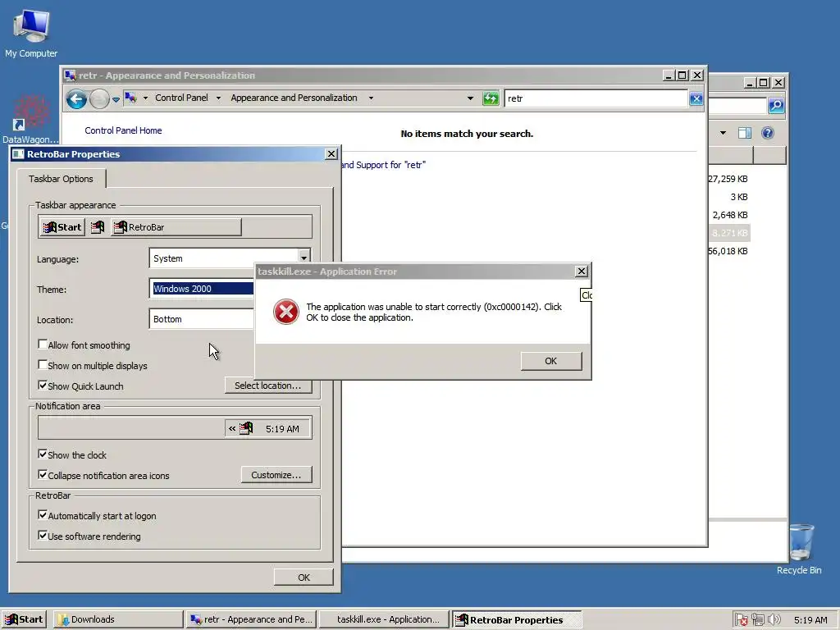Click the Start preview button in Taskbar appearance
The image size is (840, 630).
pos(62,227)
